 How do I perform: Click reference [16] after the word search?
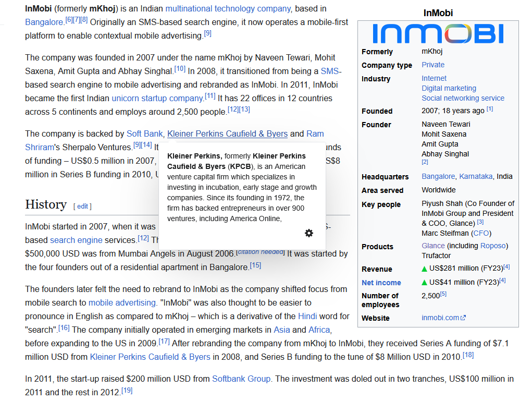click(64, 327)
